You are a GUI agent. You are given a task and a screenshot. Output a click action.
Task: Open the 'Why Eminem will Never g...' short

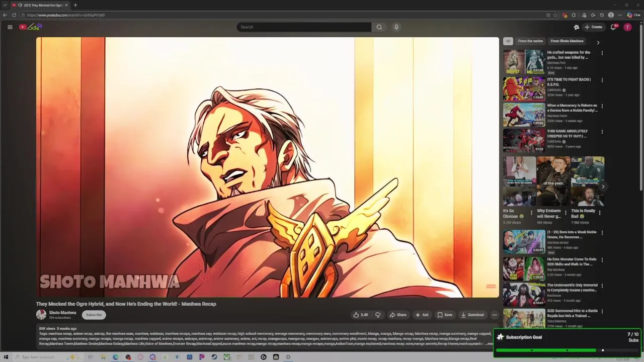point(553,181)
